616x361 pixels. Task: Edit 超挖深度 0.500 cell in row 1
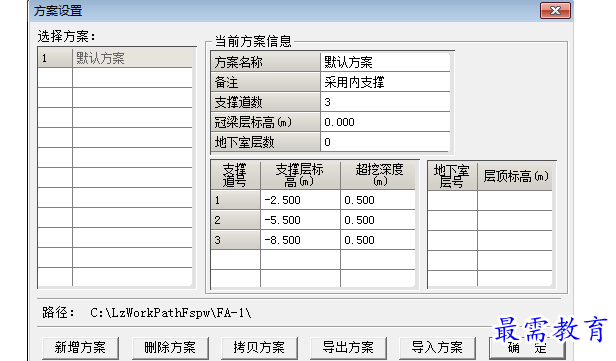pos(378,200)
